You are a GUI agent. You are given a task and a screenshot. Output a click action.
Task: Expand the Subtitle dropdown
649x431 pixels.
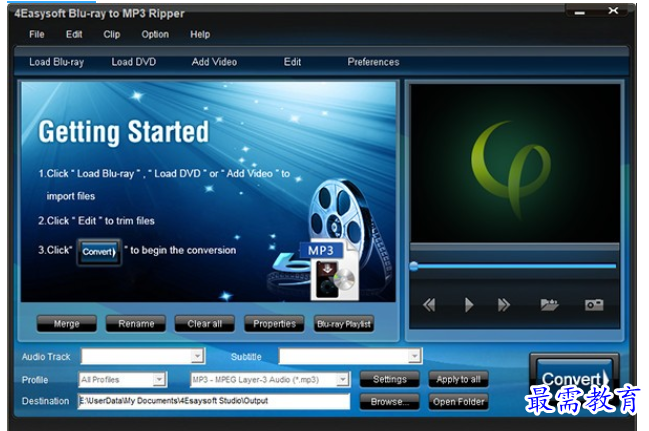click(x=414, y=356)
